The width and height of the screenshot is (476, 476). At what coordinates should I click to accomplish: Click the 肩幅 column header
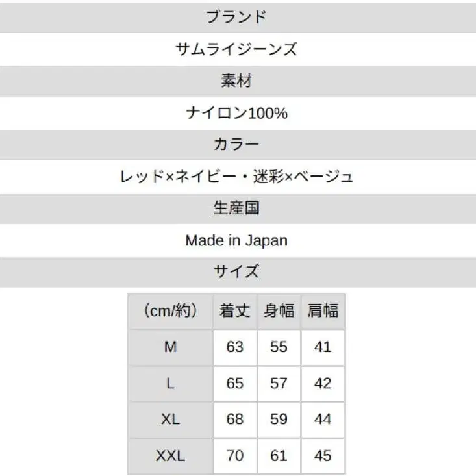pyautogui.click(x=323, y=311)
